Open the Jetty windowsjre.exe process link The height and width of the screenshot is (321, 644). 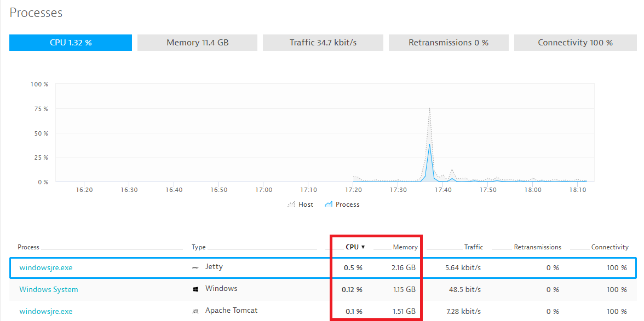click(46, 268)
